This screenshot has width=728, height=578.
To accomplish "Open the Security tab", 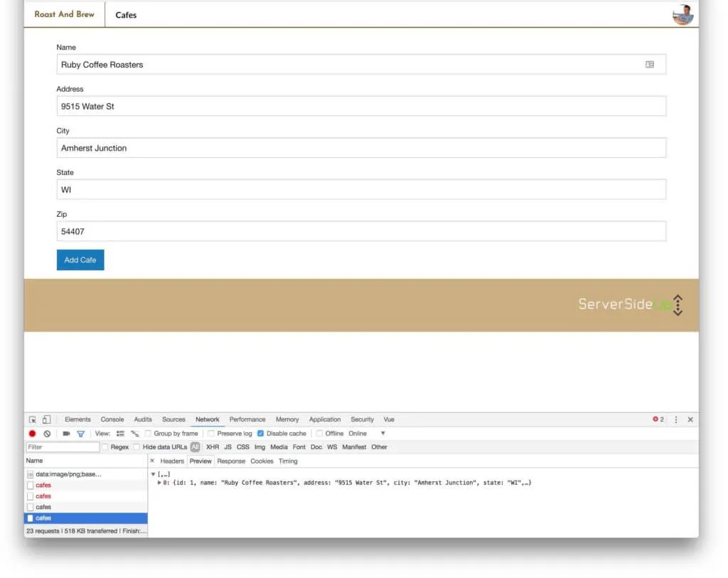I will point(362,419).
